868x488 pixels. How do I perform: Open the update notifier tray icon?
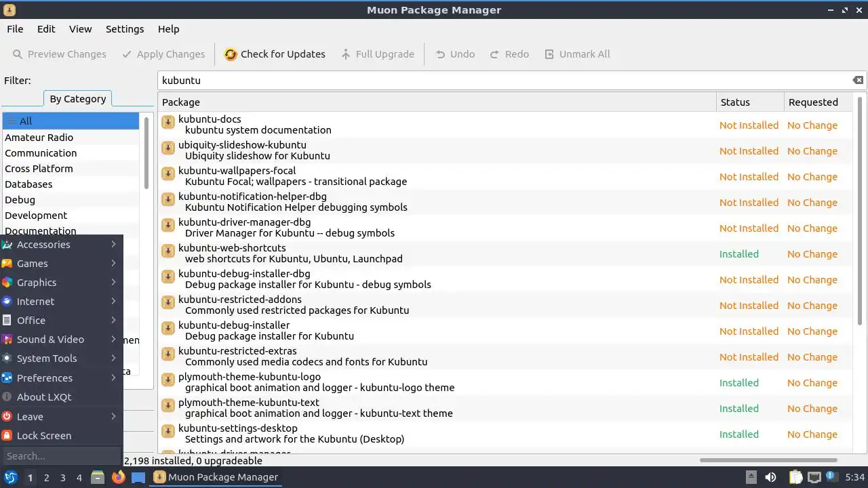[831, 477]
